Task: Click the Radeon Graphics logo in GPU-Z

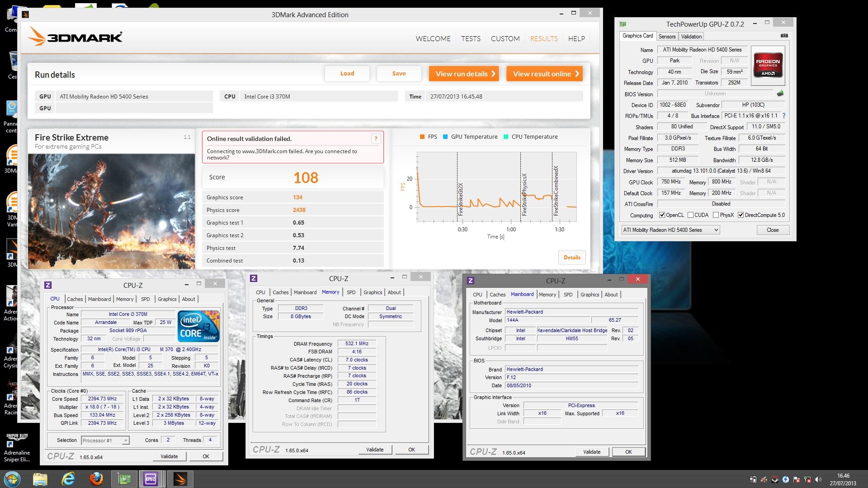Action: (768, 66)
